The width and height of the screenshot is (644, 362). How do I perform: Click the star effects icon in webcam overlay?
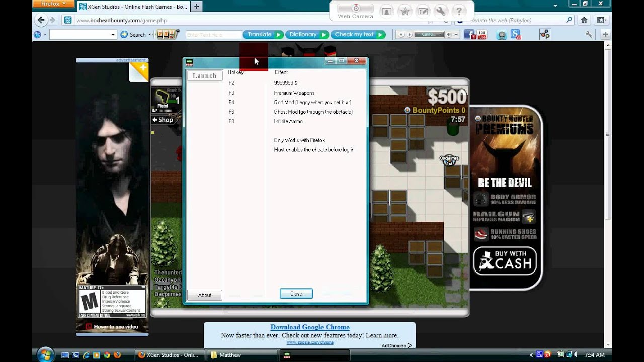(x=404, y=11)
